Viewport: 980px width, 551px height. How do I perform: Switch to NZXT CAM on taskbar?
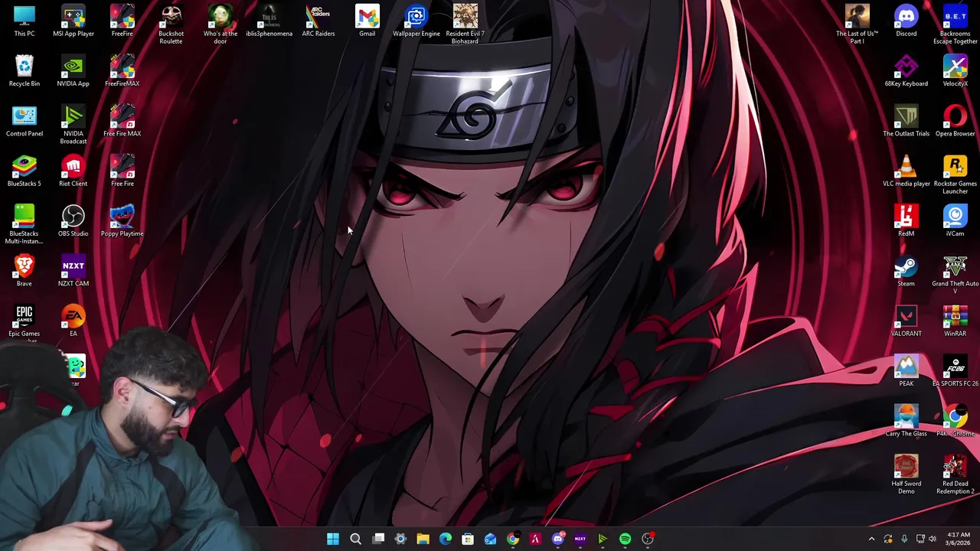pos(580,539)
